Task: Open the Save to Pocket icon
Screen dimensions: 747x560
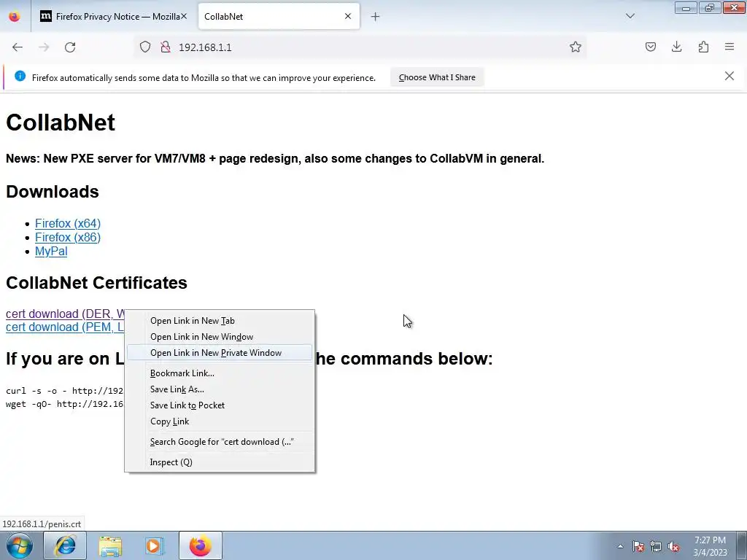Action: pyautogui.click(x=650, y=47)
